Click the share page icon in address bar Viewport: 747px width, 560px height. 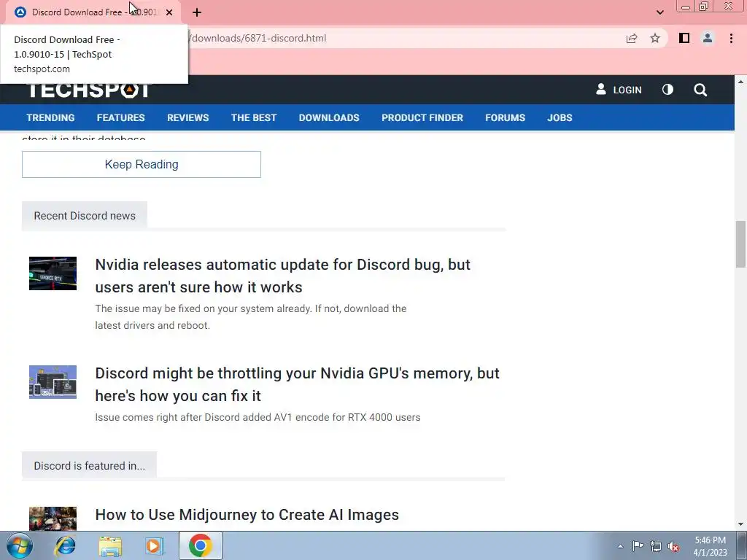tap(632, 39)
